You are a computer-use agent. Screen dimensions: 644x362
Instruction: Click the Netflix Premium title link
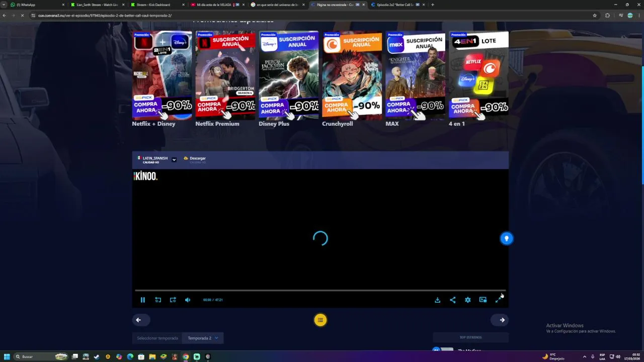pos(217,124)
